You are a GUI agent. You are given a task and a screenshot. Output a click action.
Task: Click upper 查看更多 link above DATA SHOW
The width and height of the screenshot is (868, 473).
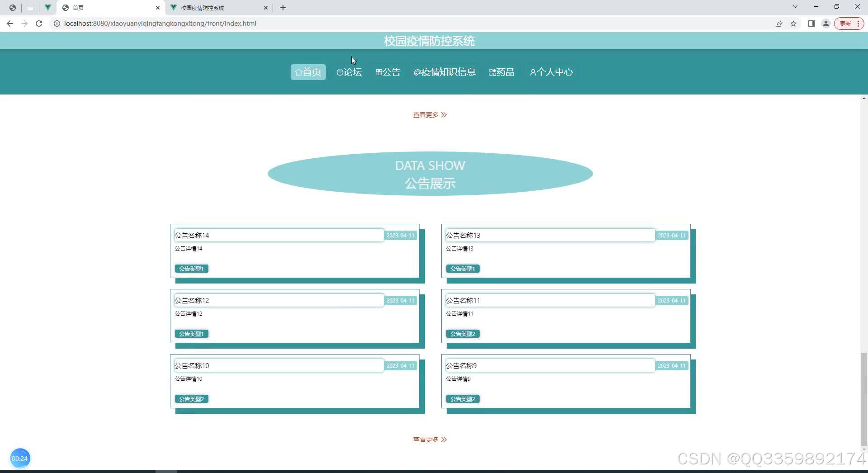click(429, 115)
